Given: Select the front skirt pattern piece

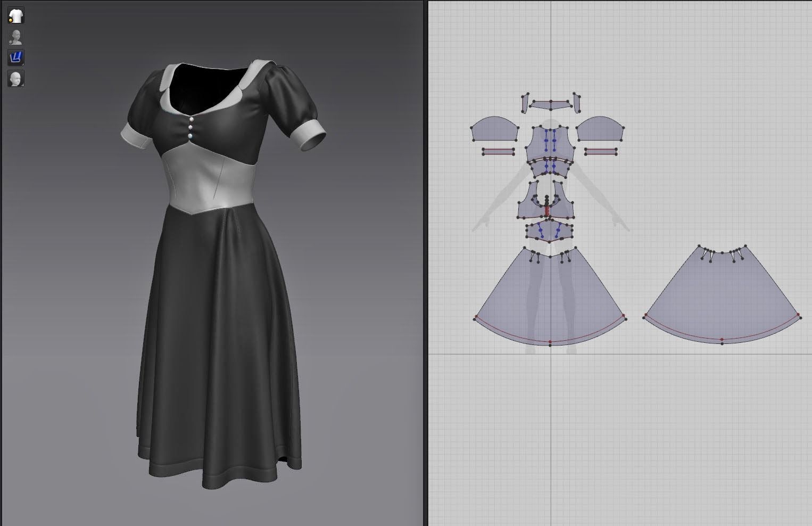Looking at the screenshot, I should click(550, 298).
